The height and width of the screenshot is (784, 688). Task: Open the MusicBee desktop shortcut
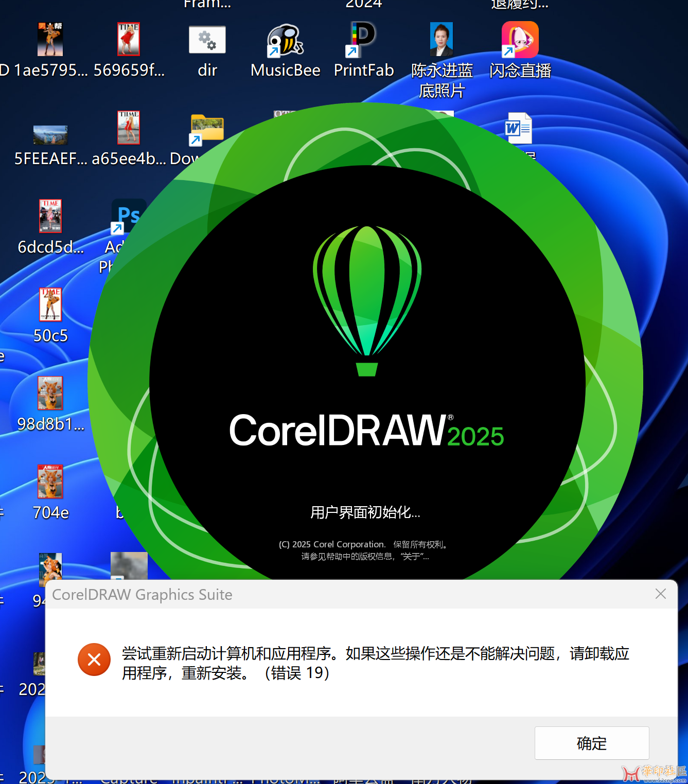pyautogui.click(x=285, y=40)
